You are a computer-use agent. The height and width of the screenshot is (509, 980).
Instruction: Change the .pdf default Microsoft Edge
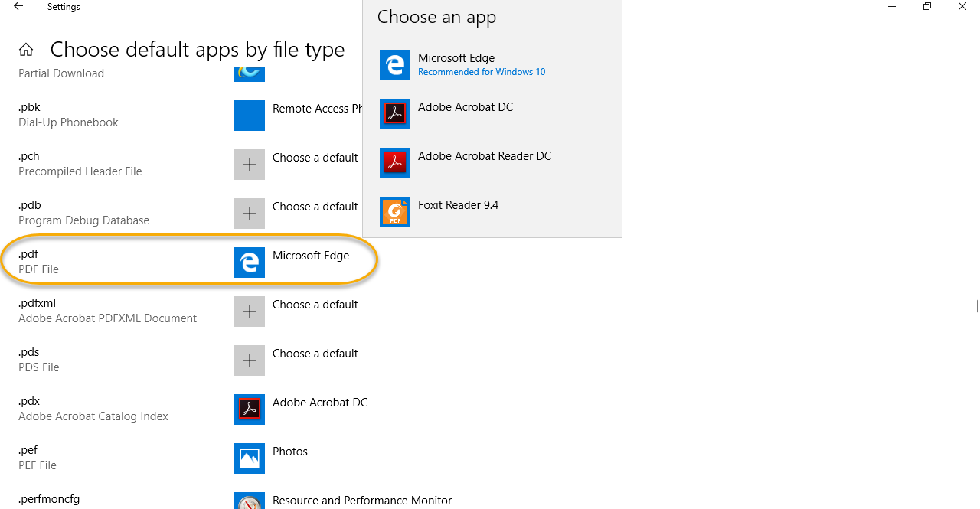point(311,256)
